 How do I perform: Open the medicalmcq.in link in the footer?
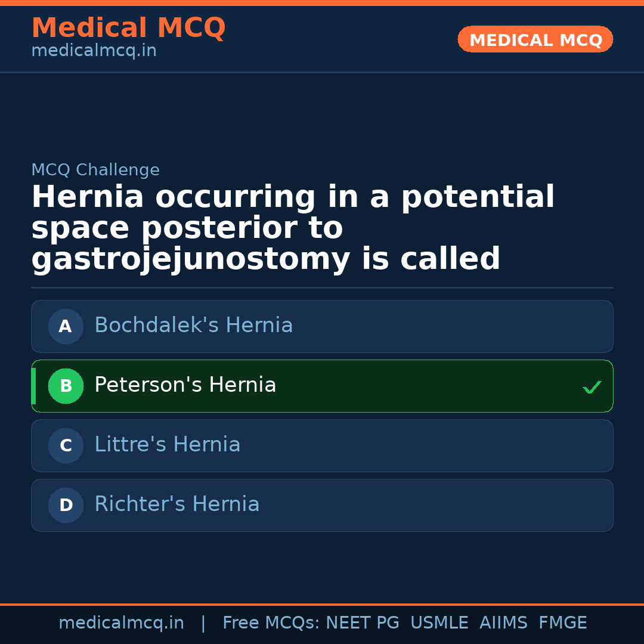pyautogui.click(x=121, y=623)
